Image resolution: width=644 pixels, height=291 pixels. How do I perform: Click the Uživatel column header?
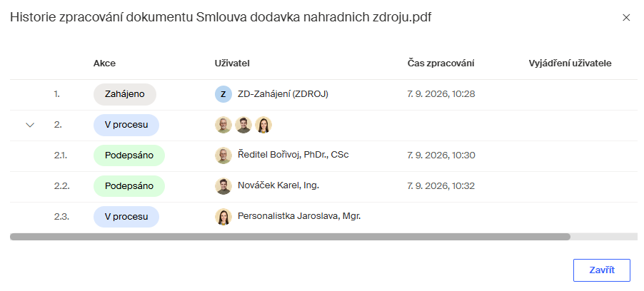(x=232, y=63)
